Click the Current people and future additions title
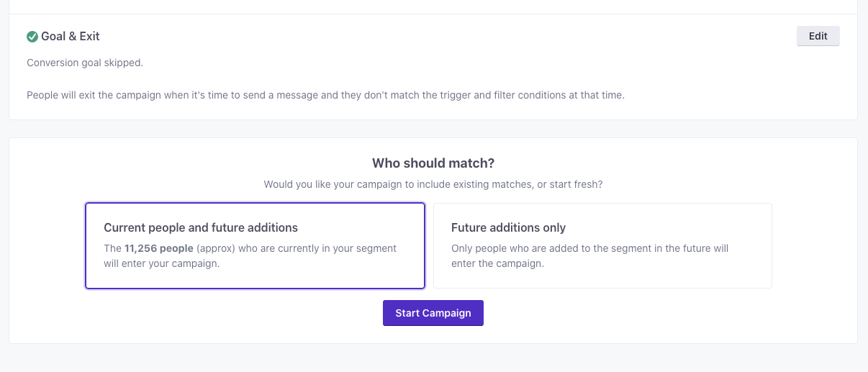Image resolution: width=868 pixels, height=372 pixels. (x=201, y=227)
